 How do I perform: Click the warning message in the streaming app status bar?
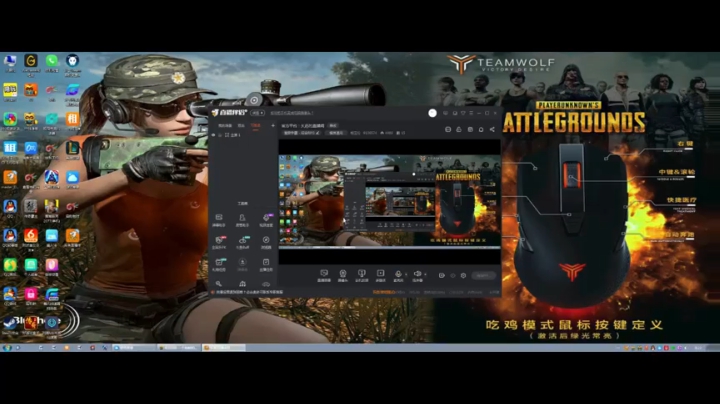click(x=248, y=292)
